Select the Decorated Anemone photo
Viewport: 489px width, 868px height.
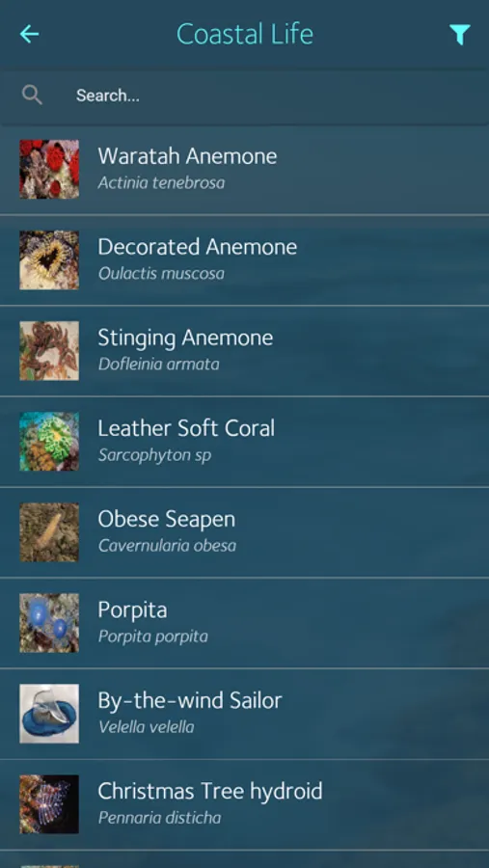tap(49, 259)
